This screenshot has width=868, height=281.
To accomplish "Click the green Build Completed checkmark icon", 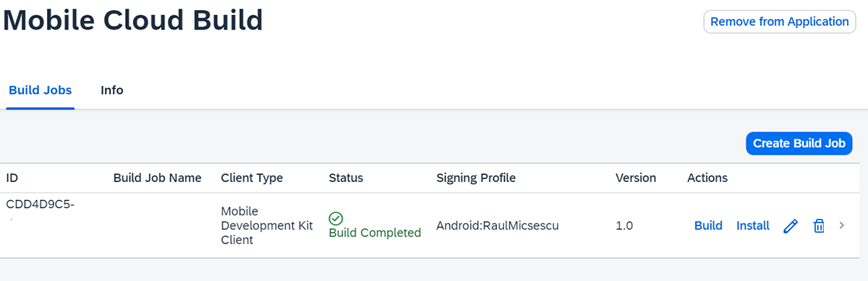I will [336, 218].
